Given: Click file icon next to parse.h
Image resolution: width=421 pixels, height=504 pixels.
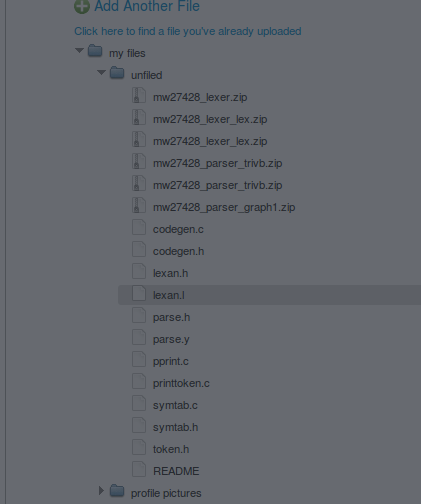Looking at the screenshot, I should [x=139, y=315].
